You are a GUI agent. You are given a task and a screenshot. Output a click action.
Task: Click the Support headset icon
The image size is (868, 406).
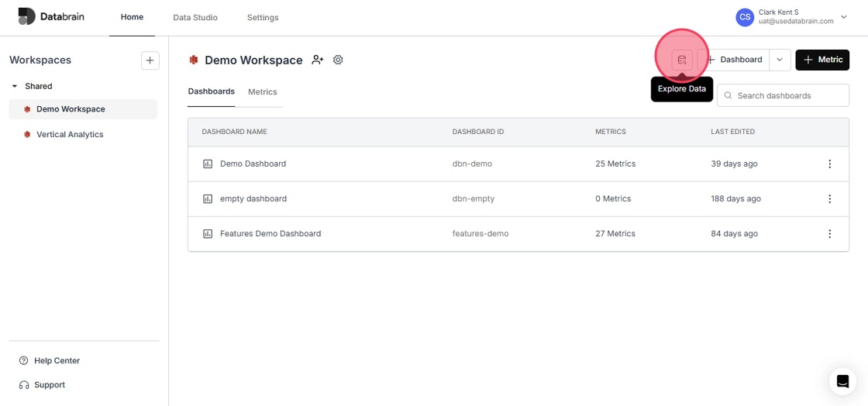click(24, 385)
